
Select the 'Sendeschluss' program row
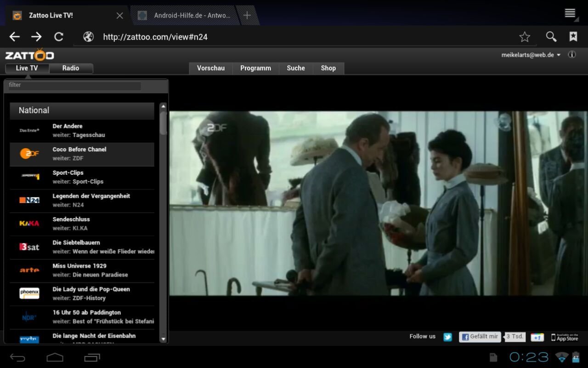coord(82,224)
